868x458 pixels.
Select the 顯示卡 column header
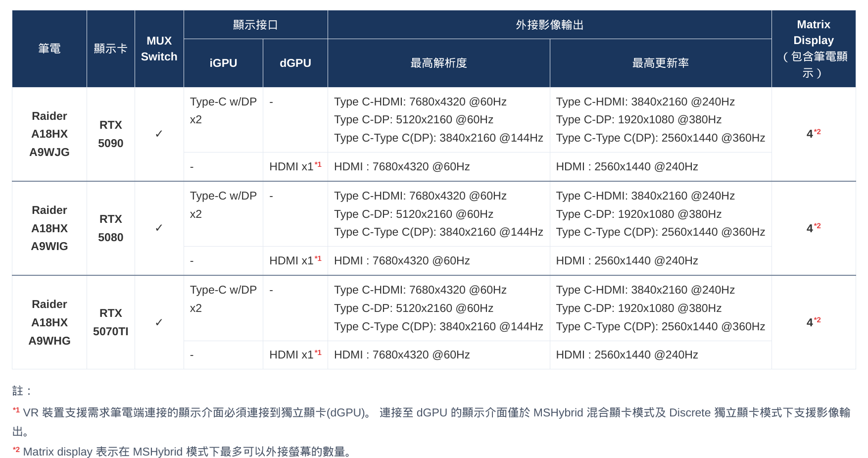point(111,49)
